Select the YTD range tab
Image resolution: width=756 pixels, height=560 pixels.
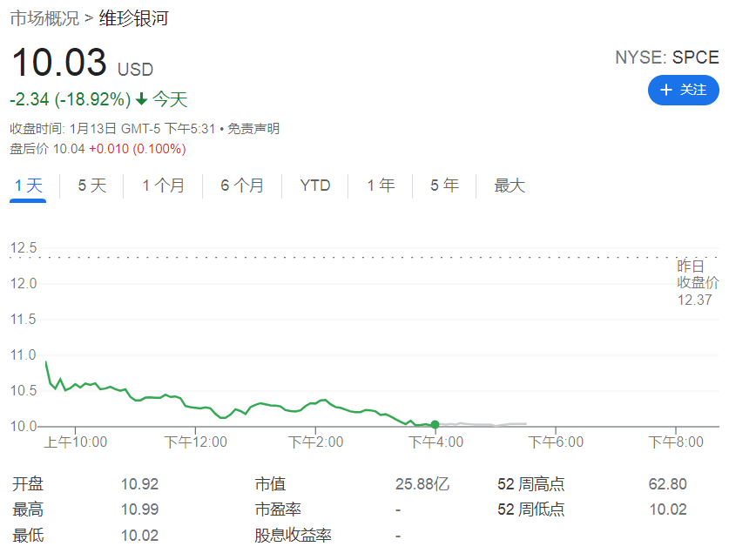pyautogui.click(x=315, y=186)
